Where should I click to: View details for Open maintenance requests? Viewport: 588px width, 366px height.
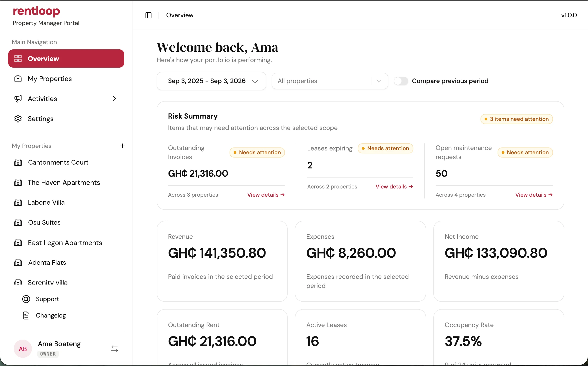[x=534, y=195]
